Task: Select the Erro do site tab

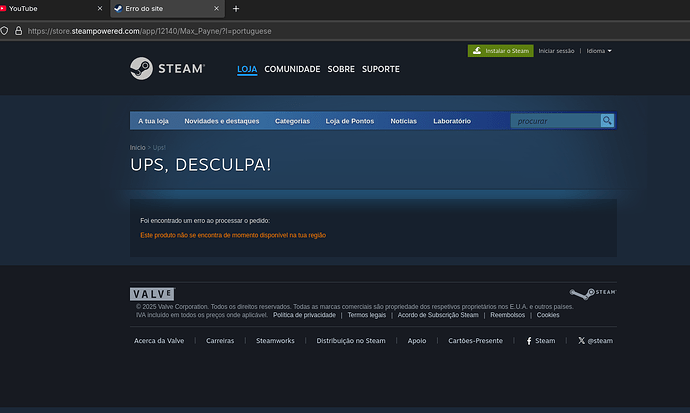Action: click(x=167, y=8)
